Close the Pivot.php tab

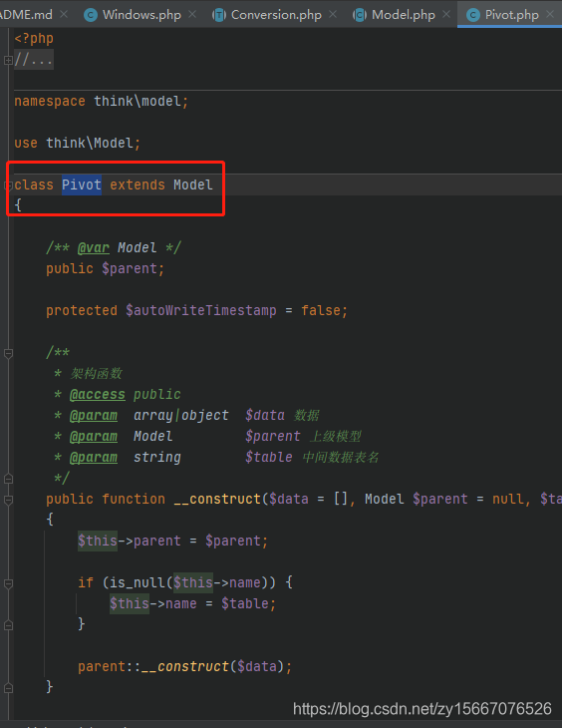550,15
